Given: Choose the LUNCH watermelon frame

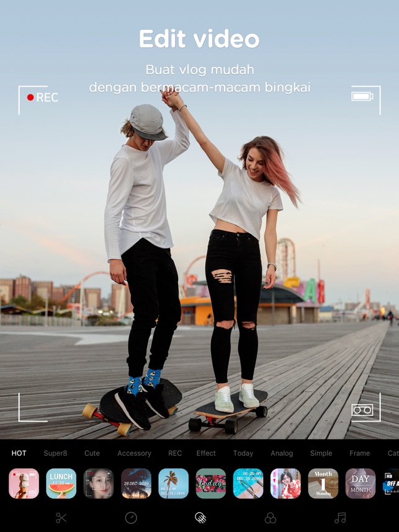Looking at the screenshot, I should pyautogui.click(x=61, y=484).
